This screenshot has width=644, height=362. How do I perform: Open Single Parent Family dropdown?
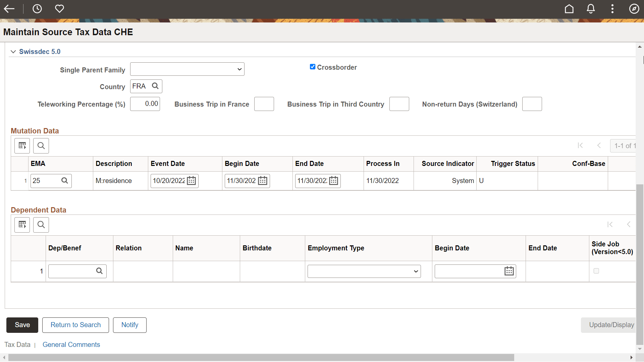[x=187, y=69]
